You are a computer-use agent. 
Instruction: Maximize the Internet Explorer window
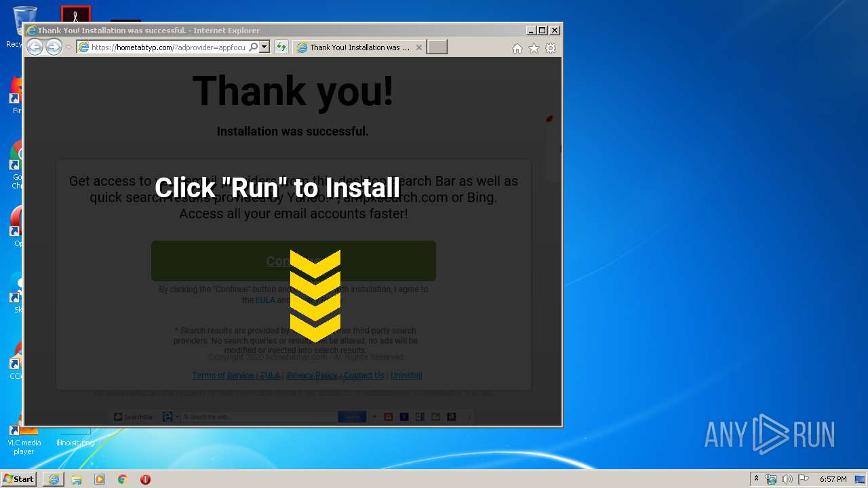[x=542, y=30]
